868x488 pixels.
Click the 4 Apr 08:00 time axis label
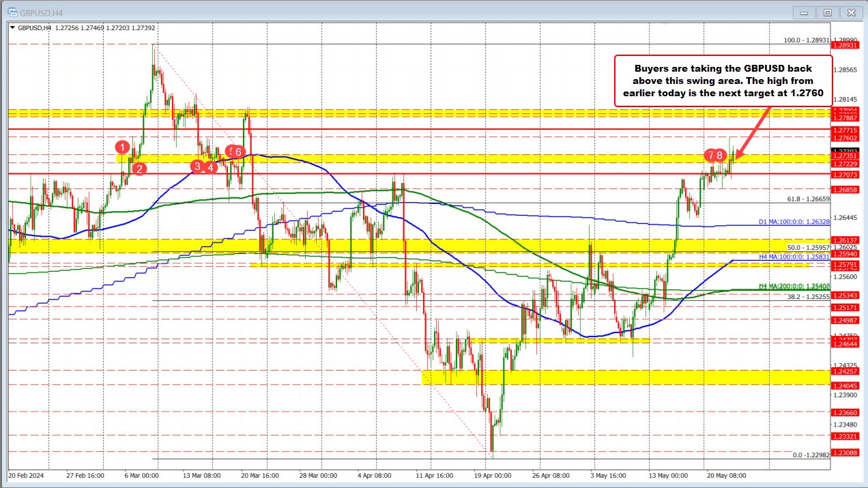coord(373,475)
